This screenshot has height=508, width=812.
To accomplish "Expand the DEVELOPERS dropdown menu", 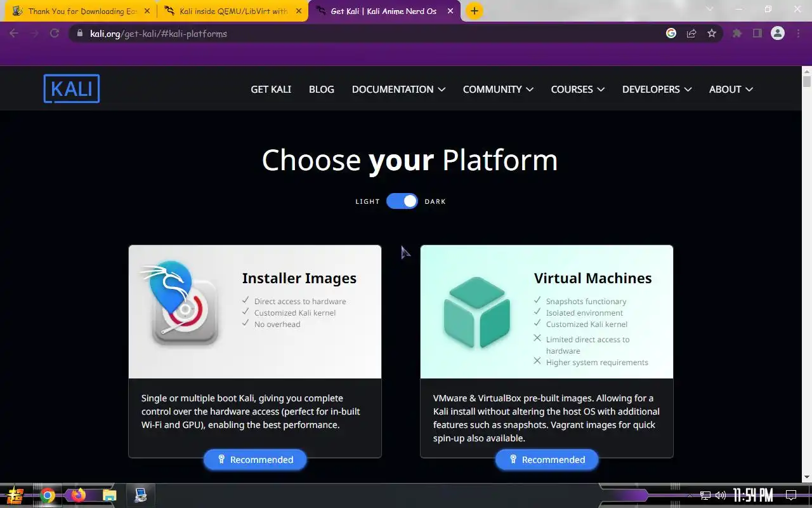I will pos(657,90).
